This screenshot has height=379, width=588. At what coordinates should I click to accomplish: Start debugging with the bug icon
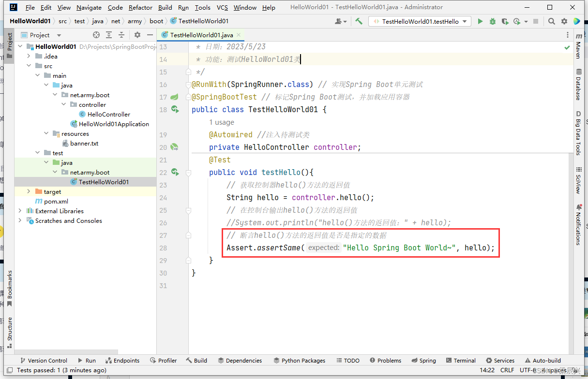[x=493, y=21]
